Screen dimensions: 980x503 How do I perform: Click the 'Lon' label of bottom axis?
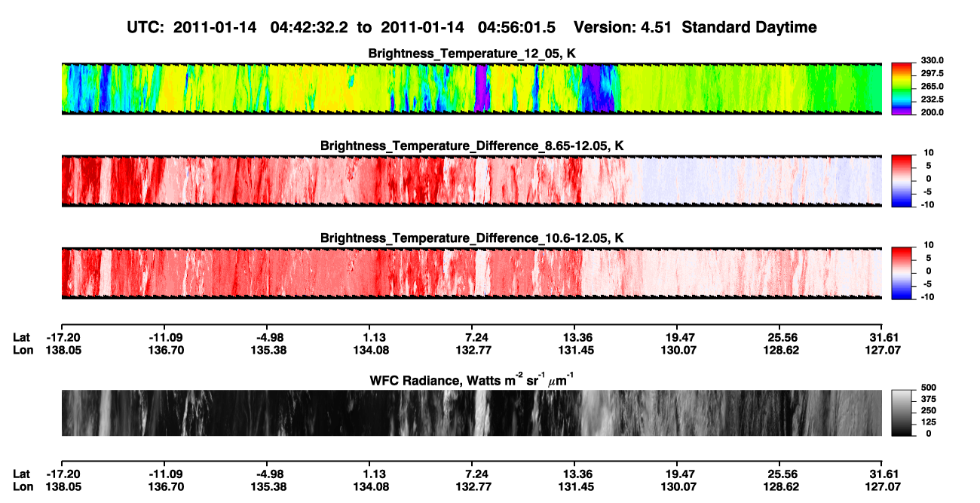(23, 487)
